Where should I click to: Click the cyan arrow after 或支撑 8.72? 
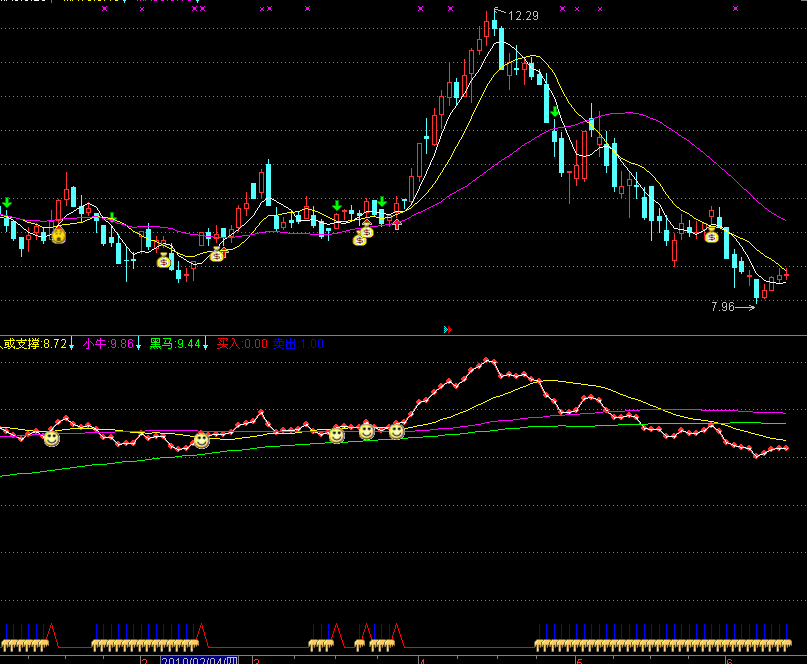click(73, 344)
